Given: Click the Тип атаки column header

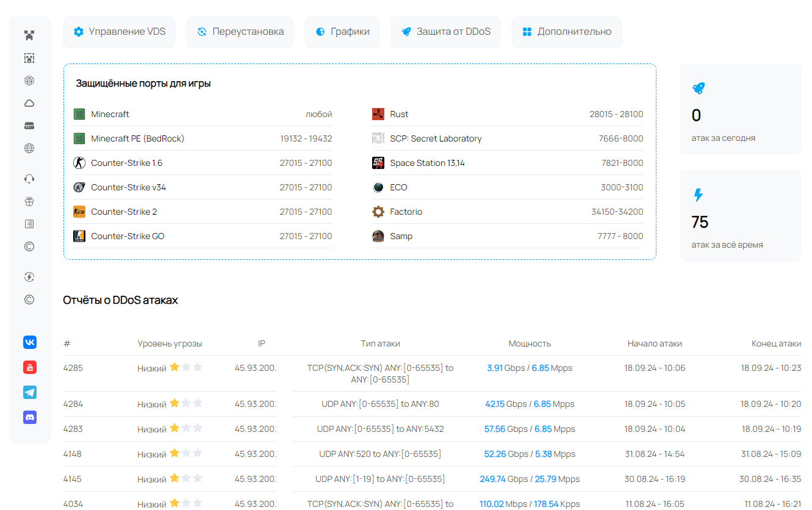Looking at the screenshot, I should pos(380,343).
